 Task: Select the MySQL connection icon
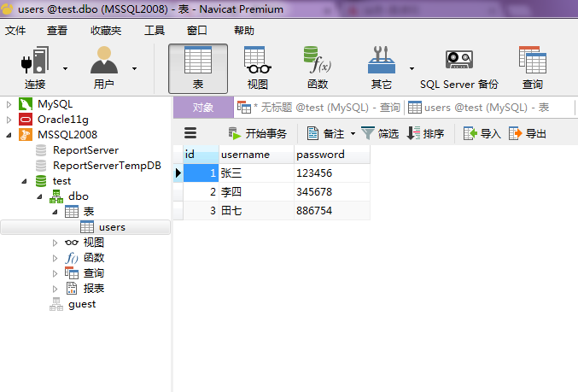(26, 104)
